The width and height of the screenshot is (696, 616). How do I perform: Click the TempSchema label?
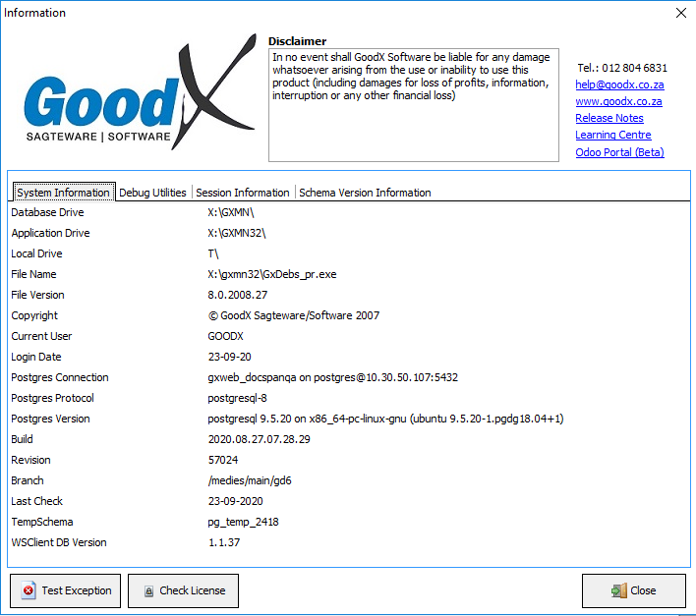[x=42, y=522]
